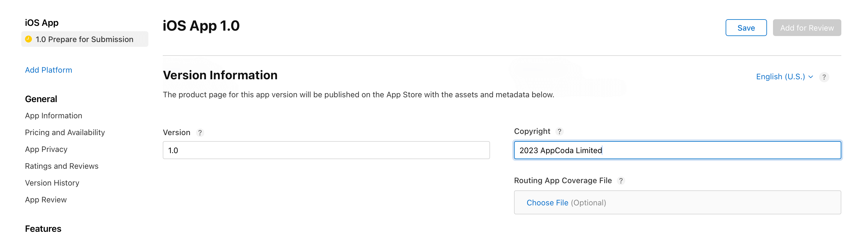The image size is (868, 239).
Task: Click the help icon beside language selector
Action: point(824,77)
